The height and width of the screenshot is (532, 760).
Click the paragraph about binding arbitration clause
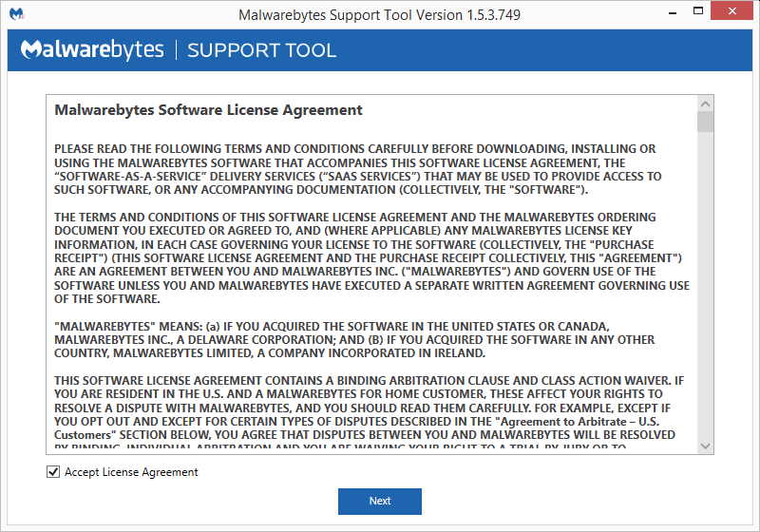click(369, 410)
